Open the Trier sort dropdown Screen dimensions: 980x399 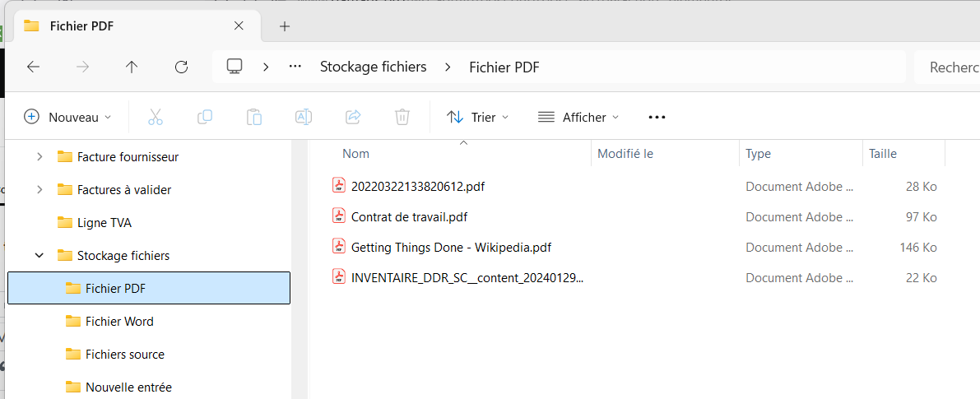477,117
